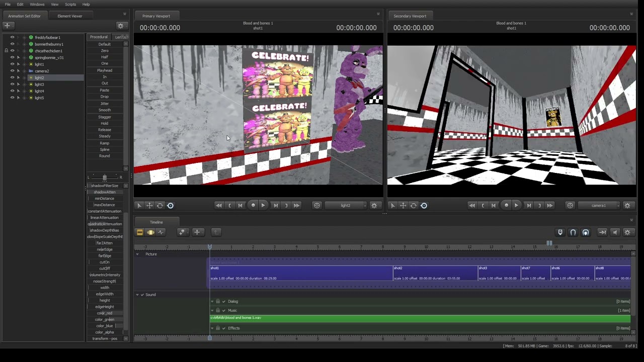Viewport: 644px width, 362px height.
Task: Open the Windows menu
Action: click(37, 4)
